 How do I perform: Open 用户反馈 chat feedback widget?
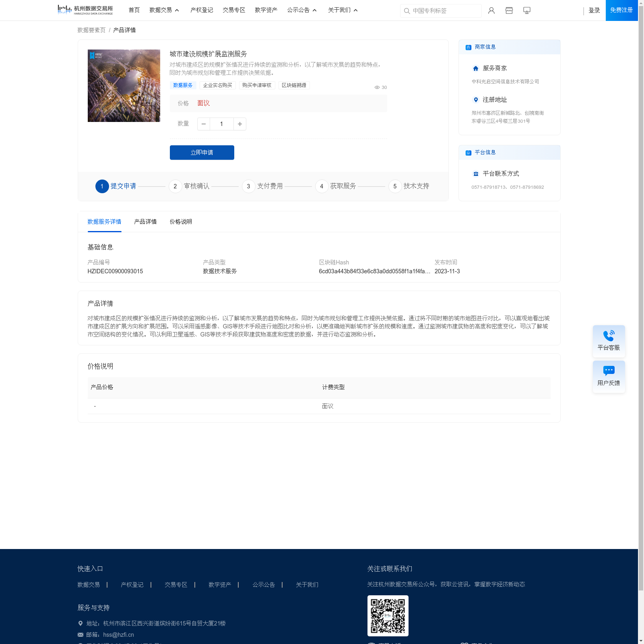(x=609, y=376)
